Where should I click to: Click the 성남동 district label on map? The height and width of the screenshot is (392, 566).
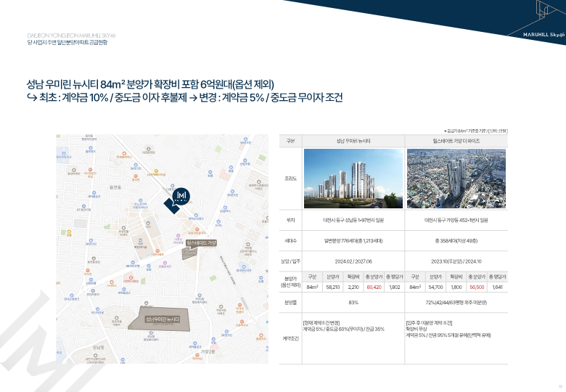[x=98, y=347]
